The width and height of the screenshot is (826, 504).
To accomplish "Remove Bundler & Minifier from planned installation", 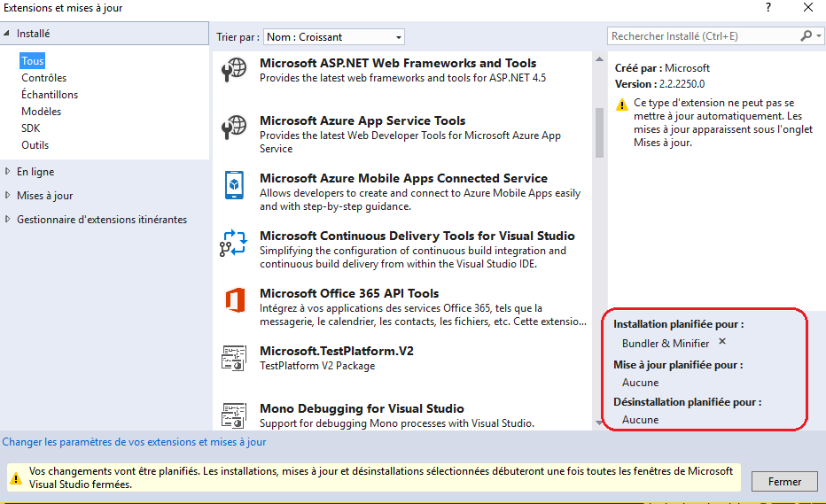I will pos(721,342).
